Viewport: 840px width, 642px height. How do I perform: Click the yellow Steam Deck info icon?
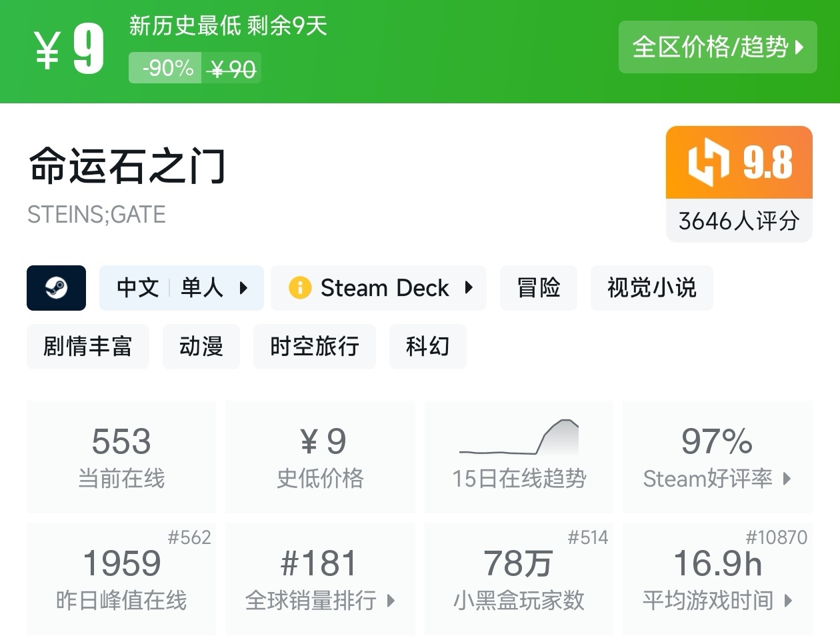pos(300,288)
